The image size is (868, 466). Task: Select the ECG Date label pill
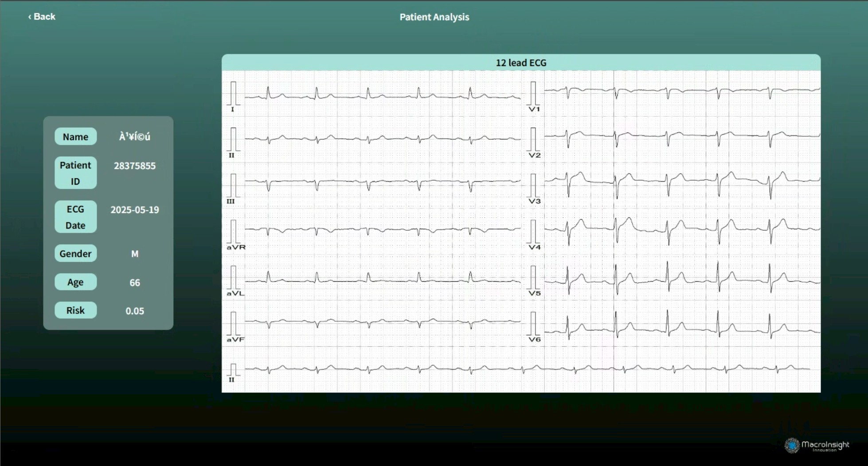pyautogui.click(x=75, y=217)
